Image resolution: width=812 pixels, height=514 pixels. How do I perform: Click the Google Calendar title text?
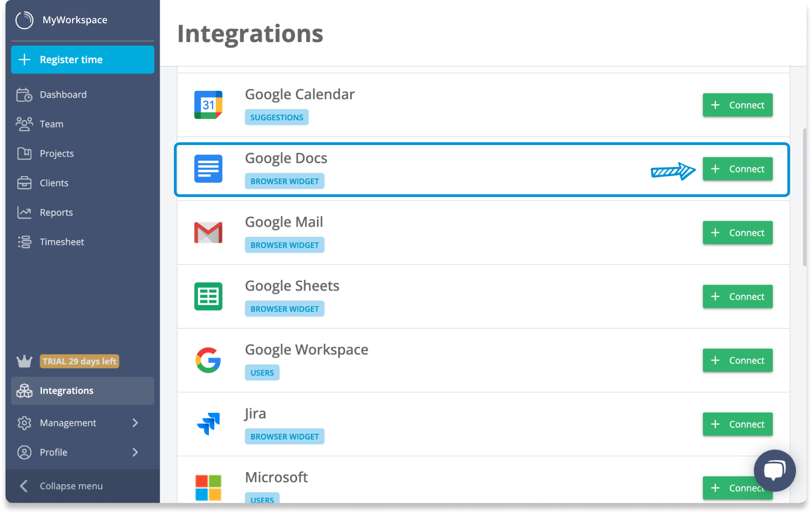point(299,94)
